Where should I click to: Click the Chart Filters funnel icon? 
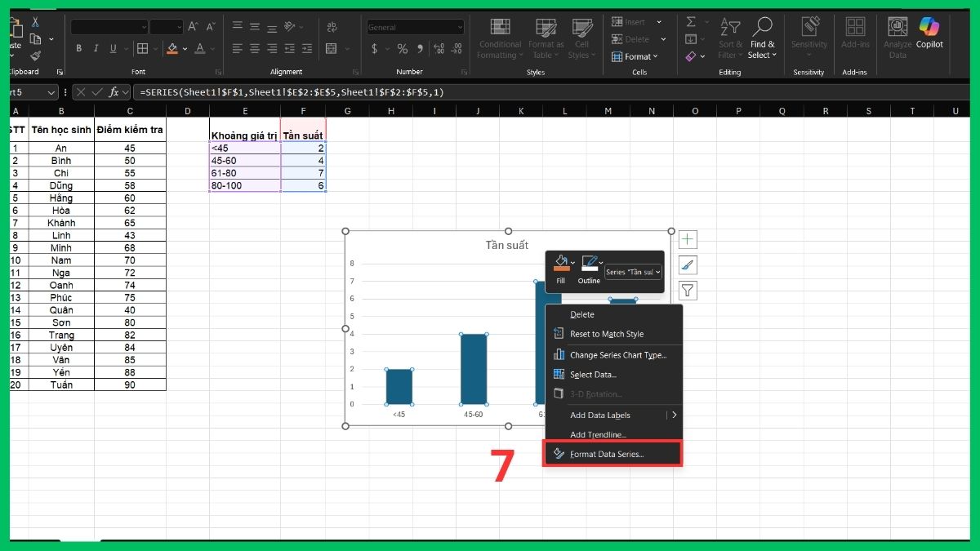pyautogui.click(x=687, y=291)
